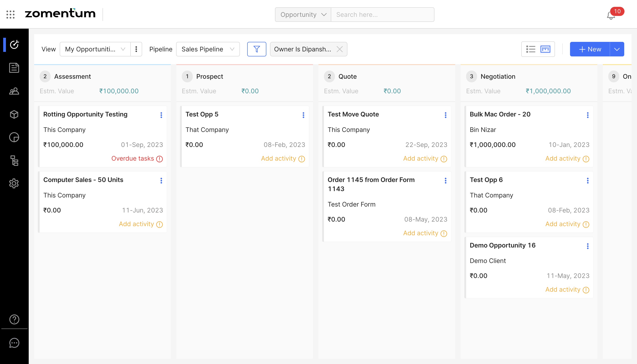Switch to list view layout
Image resolution: width=637 pixels, height=364 pixels.
(530, 49)
